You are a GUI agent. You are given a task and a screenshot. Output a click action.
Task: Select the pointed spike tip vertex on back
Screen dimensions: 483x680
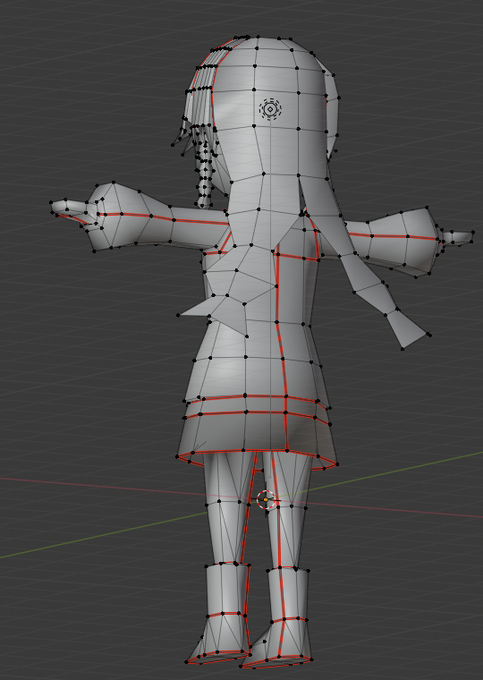click(x=178, y=315)
